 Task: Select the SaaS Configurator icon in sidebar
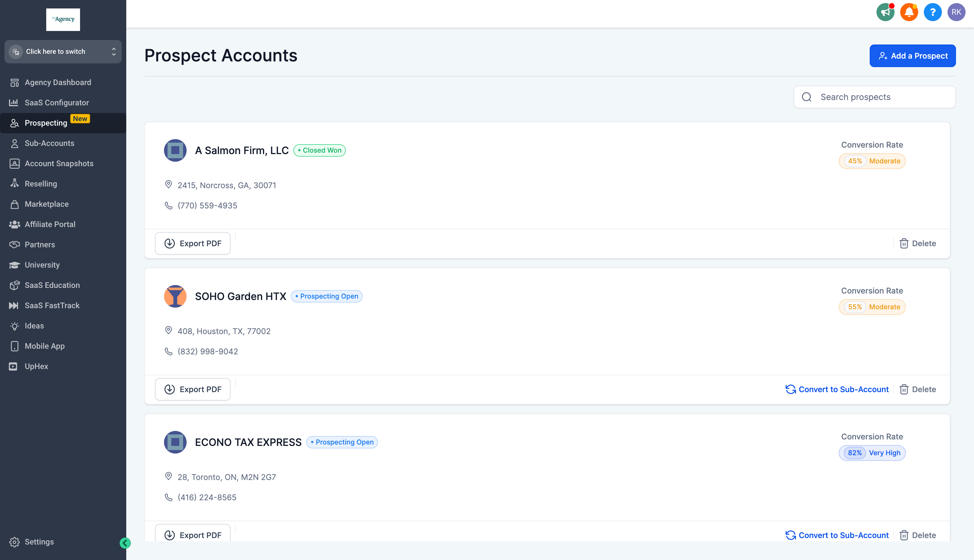14,102
